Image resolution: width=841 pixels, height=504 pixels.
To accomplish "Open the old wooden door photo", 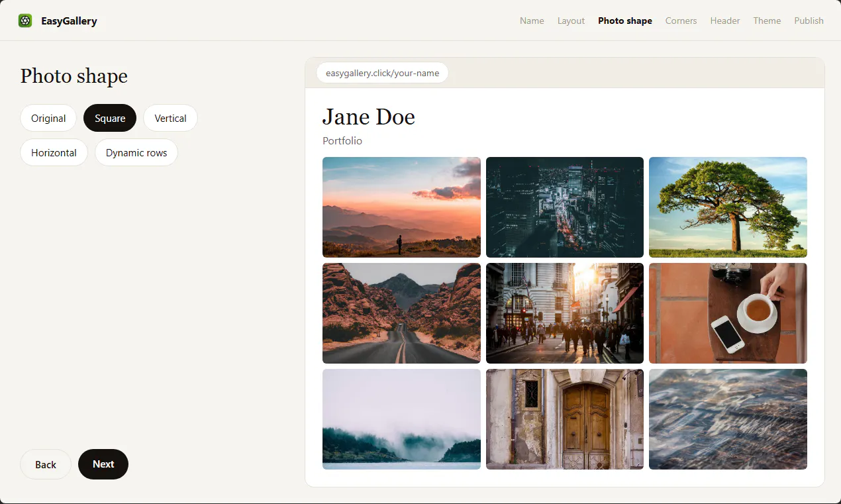I will [565, 419].
